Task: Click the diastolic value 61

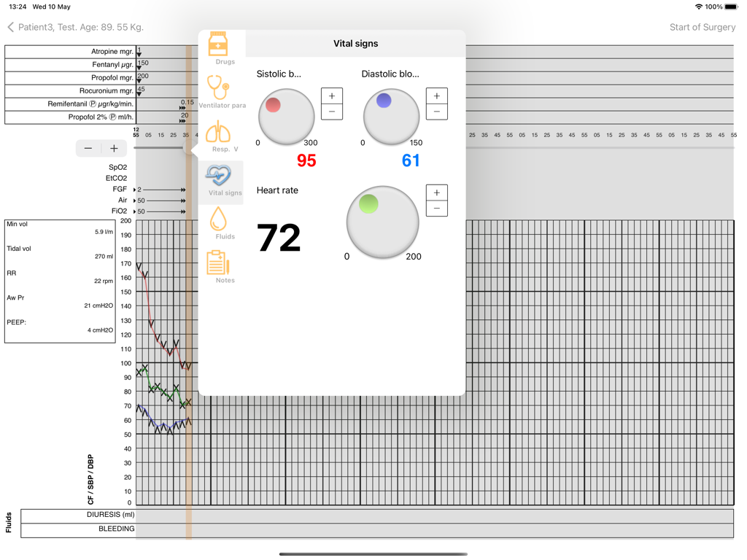Action: 411,160
